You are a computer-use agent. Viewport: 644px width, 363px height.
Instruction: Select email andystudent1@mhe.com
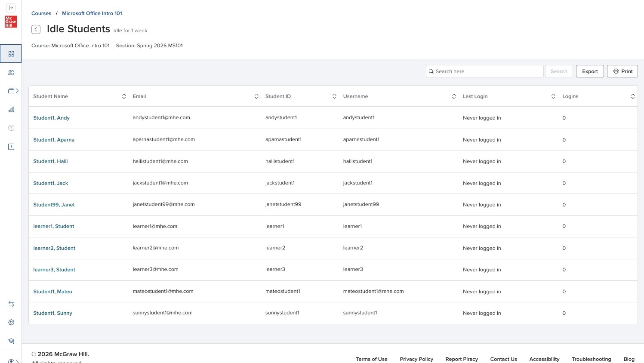[161, 117]
